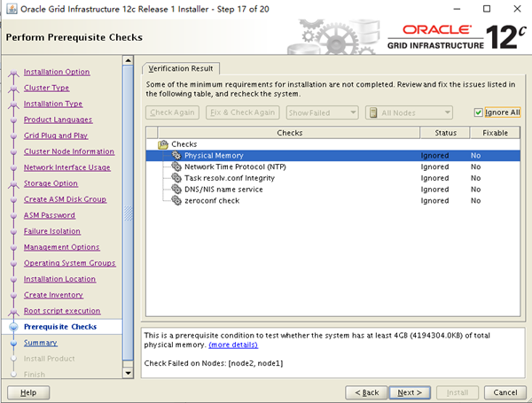This screenshot has height=403, width=532.
Task: Click the step list scrollbar thumb
Action: (128, 213)
